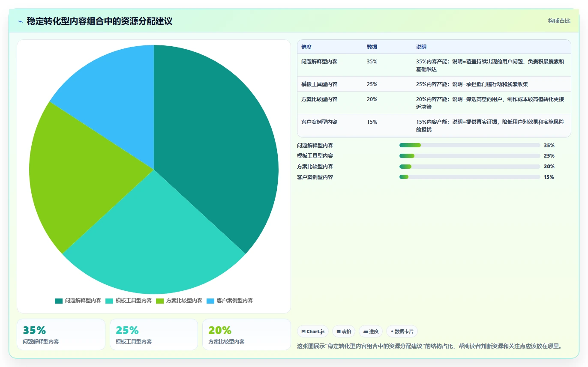Click the 说明 column header
The height and width of the screenshot is (367, 588).
[x=421, y=47]
